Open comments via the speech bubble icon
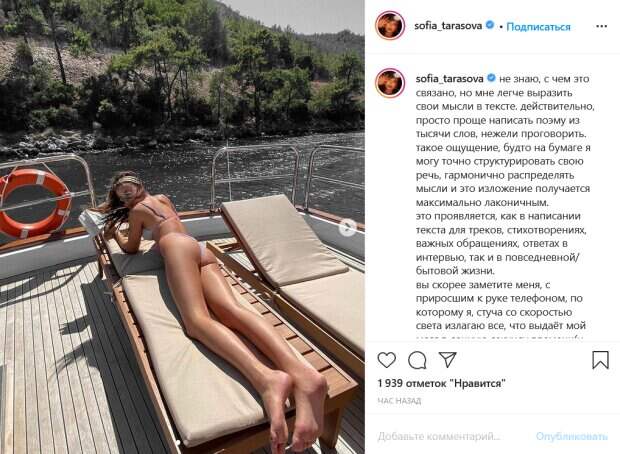Viewport: 620px width, 454px height. pos(417,360)
